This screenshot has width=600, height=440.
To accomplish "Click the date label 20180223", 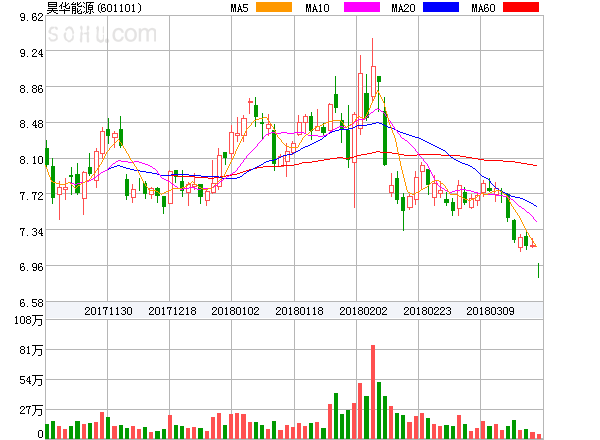I will [427, 311].
